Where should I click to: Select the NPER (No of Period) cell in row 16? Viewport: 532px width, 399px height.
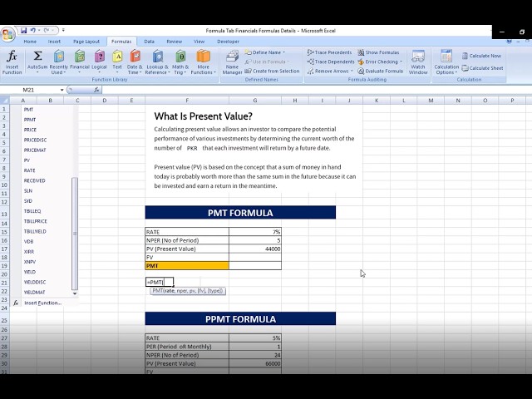pyautogui.click(x=187, y=240)
